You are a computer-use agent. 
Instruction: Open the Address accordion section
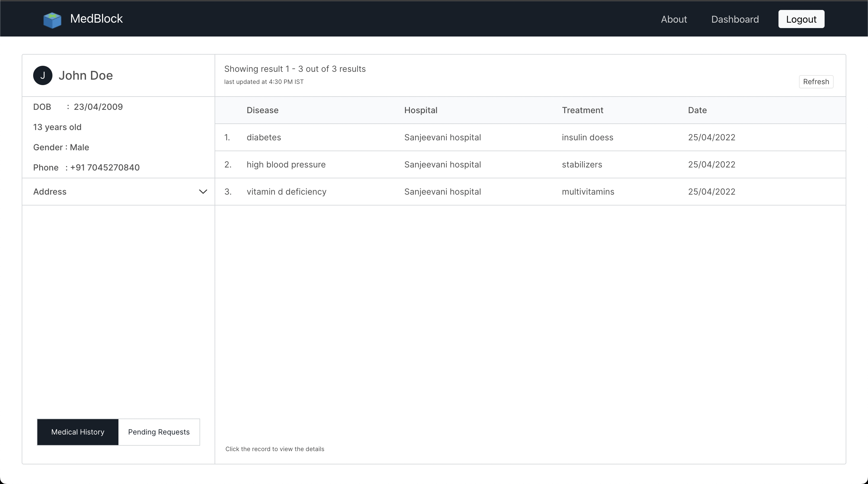pos(50,192)
